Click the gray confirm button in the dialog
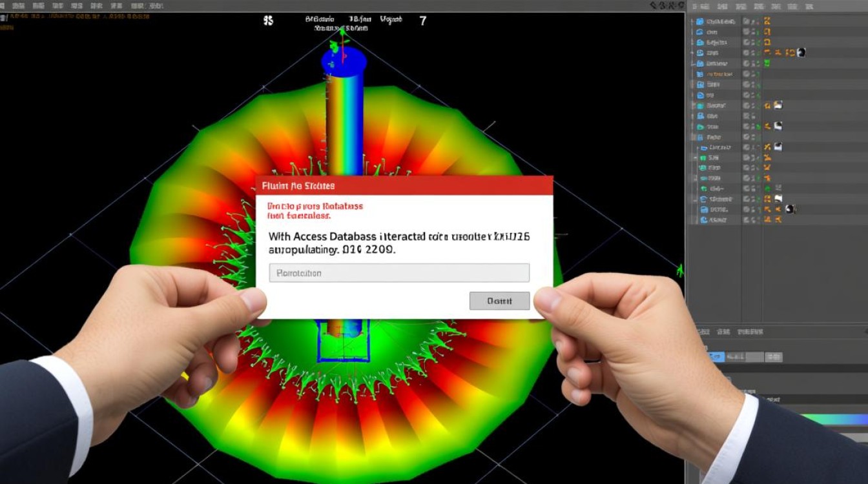 tap(499, 301)
